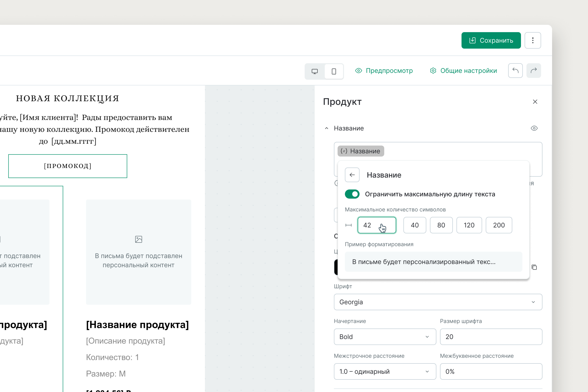Undo last action with the undo arrow
This screenshot has height=392, width=588.
pos(515,70)
